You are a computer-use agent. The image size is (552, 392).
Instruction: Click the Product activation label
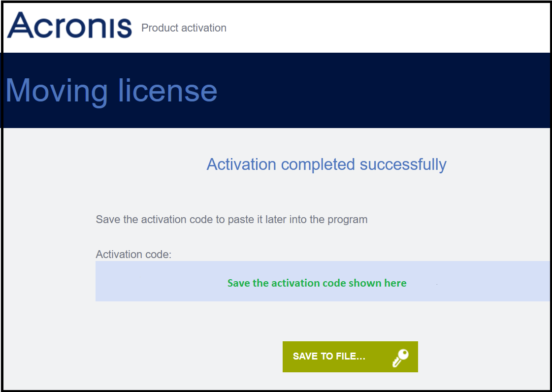pos(184,28)
